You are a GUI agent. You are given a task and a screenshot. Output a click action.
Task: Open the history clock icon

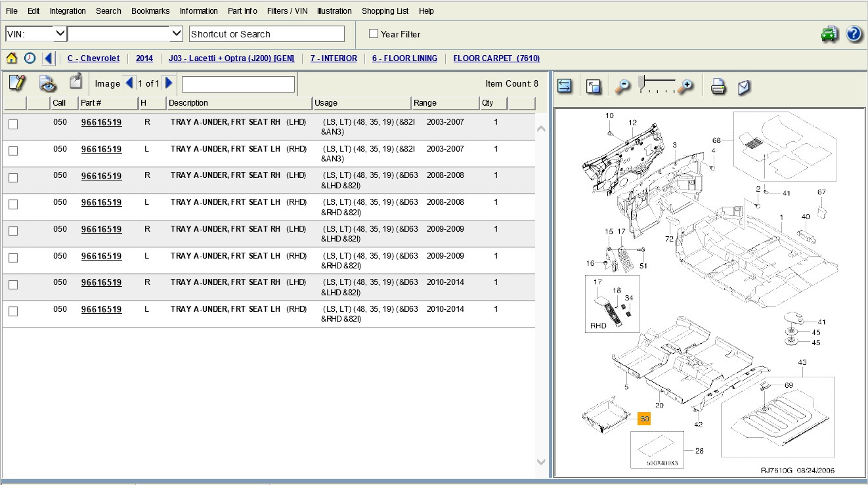pos(30,58)
